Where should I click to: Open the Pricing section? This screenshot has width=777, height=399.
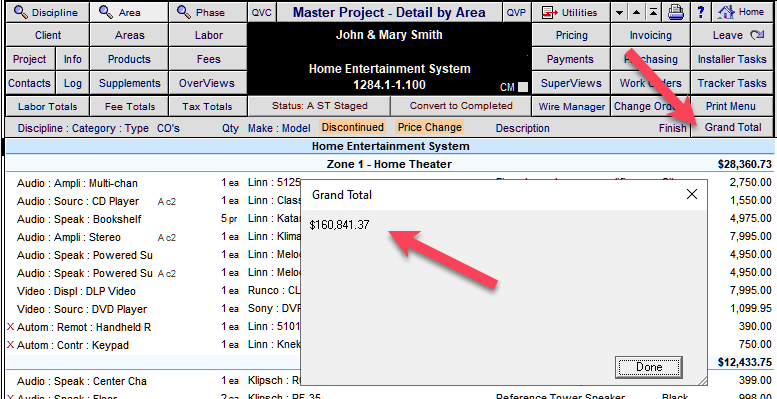pos(570,35)
